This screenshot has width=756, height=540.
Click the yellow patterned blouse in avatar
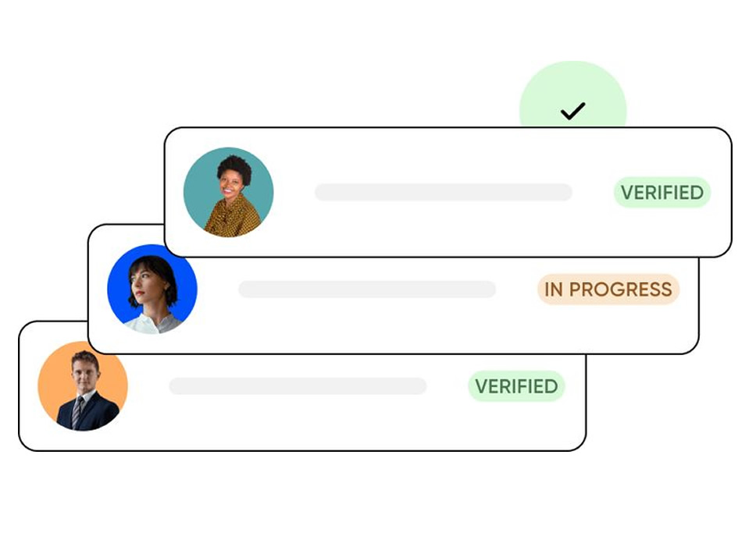(234, 216)
